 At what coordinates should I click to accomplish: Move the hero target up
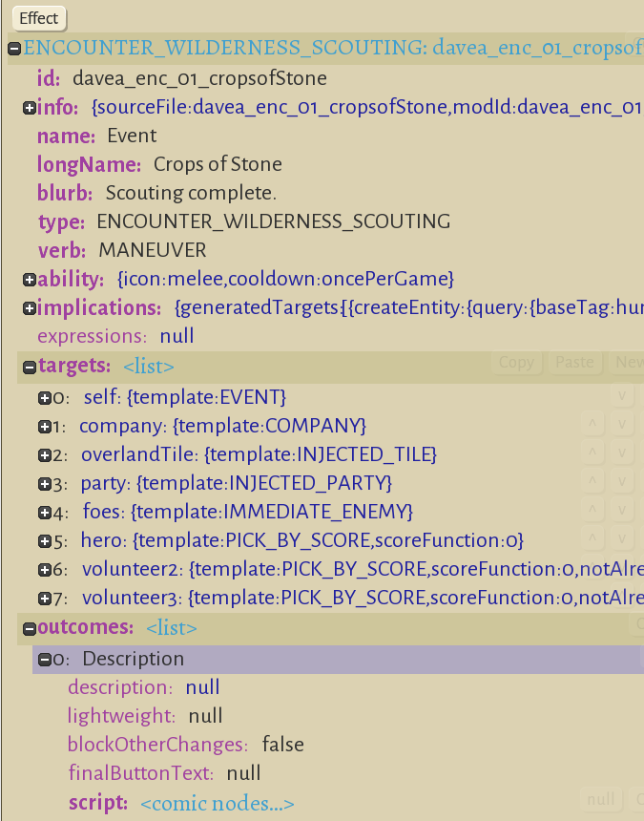click(592, 539)
